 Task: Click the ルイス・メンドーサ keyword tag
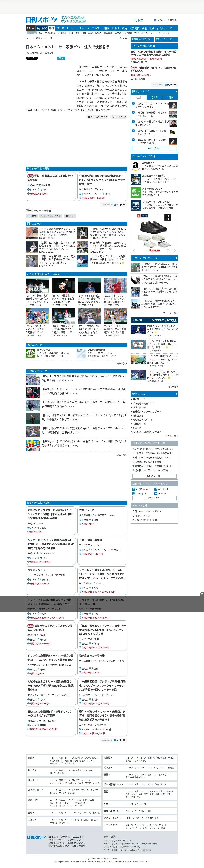[x=51, y=216]
